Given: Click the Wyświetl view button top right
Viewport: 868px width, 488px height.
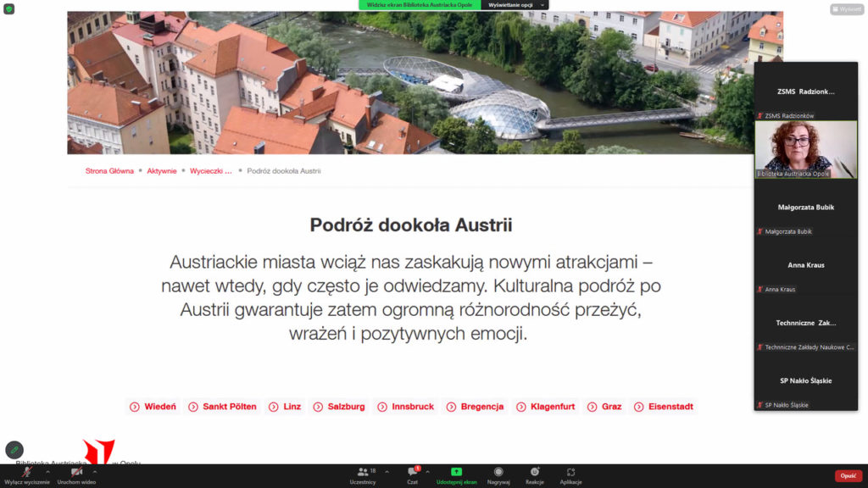Looking at the screenshot, I should pyautogui.click(x=847, y=9).
